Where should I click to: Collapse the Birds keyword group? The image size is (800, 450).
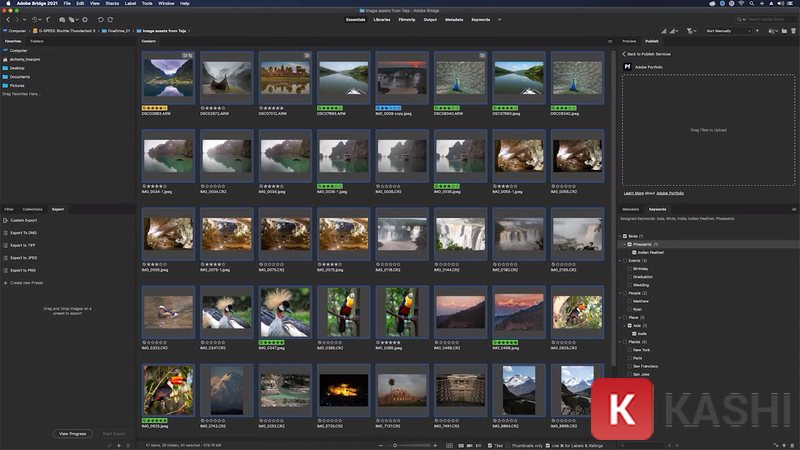[620, 236]
